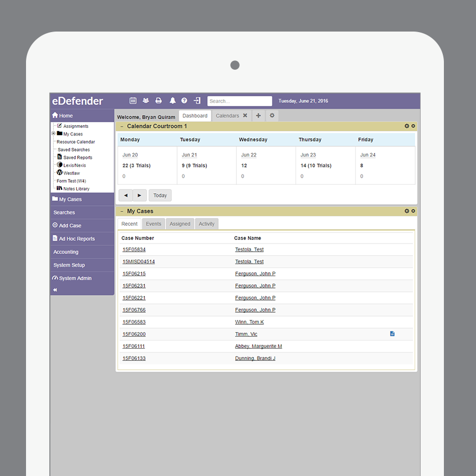Viewport: 476px width, 476px height.
Task: Open case number 15F06133
Action: [x=134, y=359]
